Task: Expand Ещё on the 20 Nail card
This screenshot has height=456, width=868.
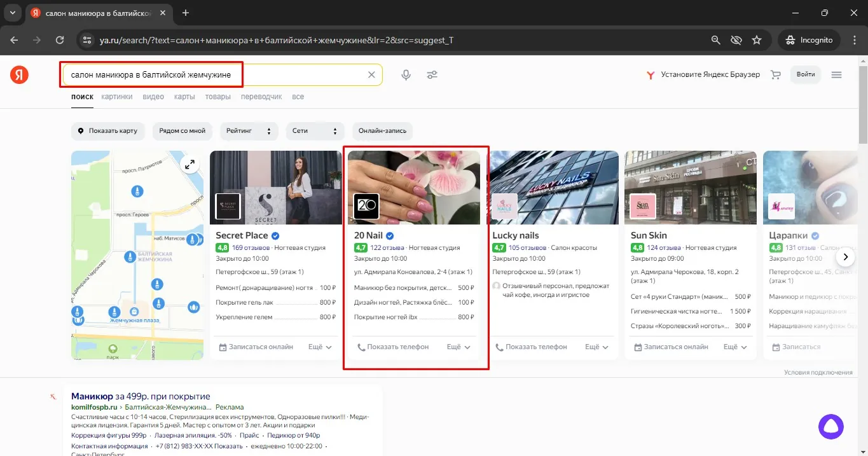Action: [458, 347]
